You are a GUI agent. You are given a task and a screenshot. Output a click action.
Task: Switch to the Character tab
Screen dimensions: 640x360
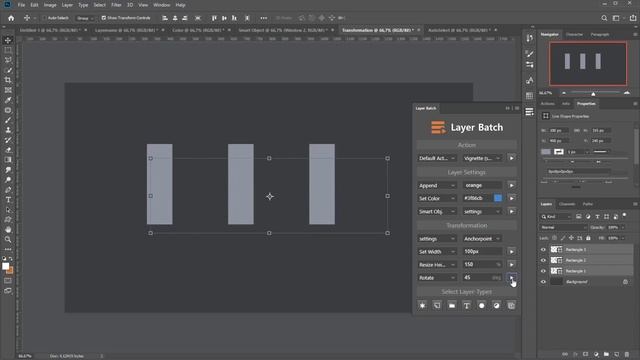click(574, 35)
